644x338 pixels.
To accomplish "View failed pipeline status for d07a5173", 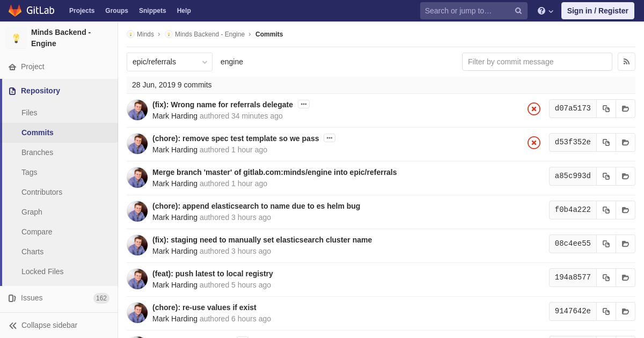I will (534, 109).
